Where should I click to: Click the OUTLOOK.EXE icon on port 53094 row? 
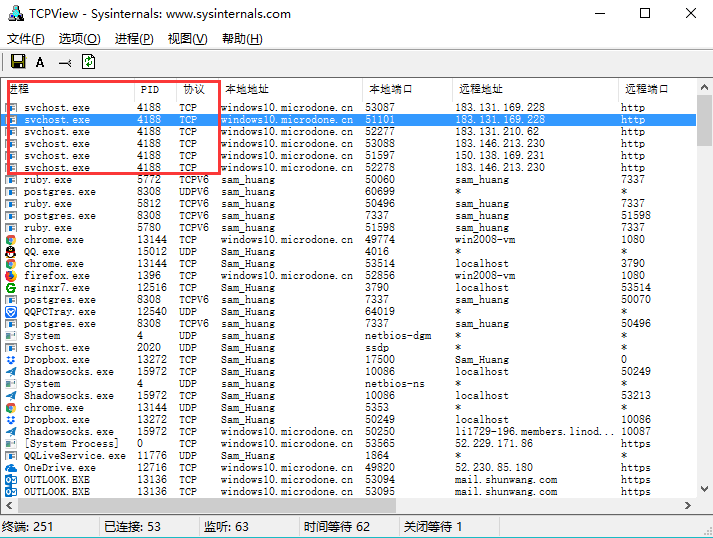[x=10, y=480]
